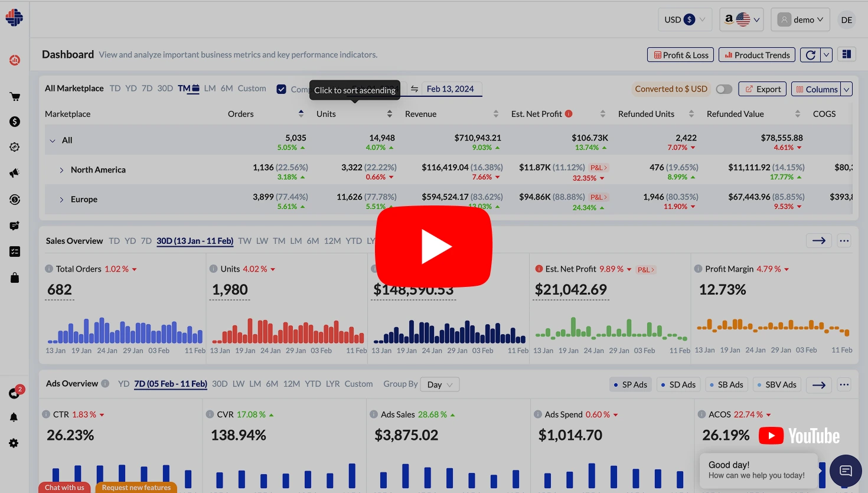Open the megaphone advertising sidebar icon
The image size is (868, 493).
click(x=15, y=173)
